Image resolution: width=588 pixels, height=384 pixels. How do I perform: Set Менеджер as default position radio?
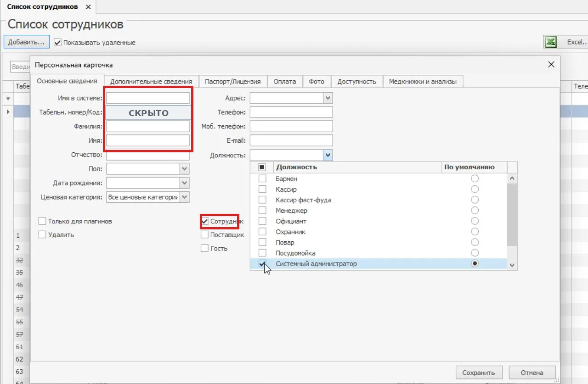click(475, 211)
